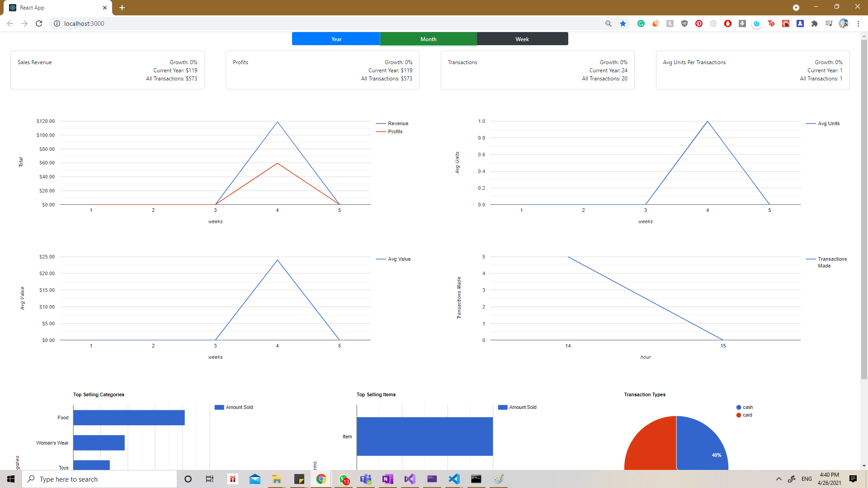Reload the page with the refresh button
868x488 pixels.
pos(38,23)
